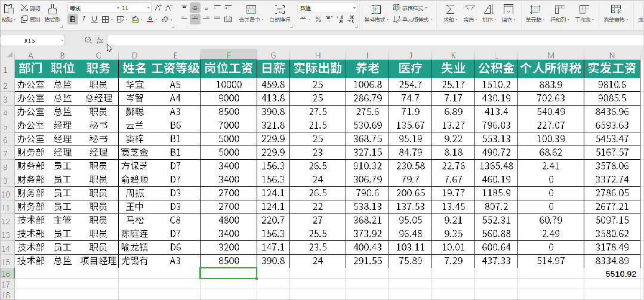Increase font size with the A+ icon

(158, 8)
